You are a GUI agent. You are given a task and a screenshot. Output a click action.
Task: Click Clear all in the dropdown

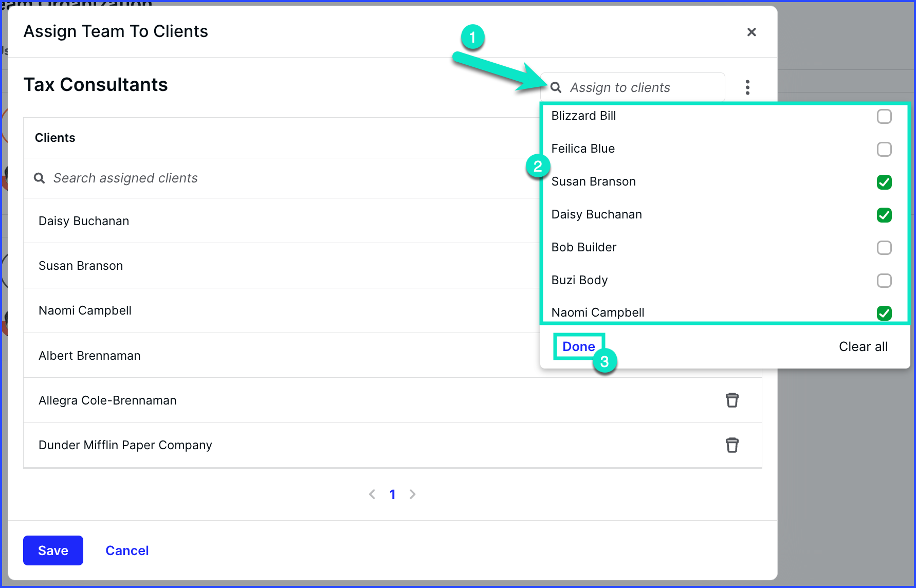click(x=863, y=346)
